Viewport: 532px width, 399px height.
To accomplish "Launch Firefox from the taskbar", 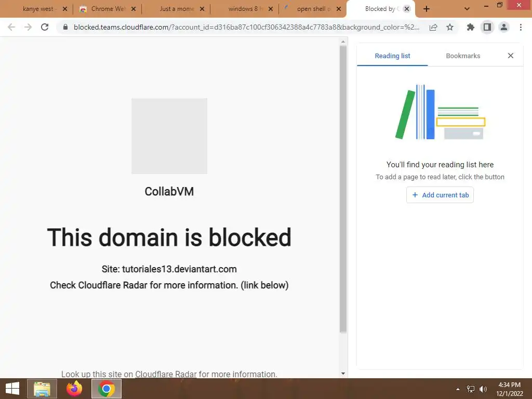I will (x=74, y=389).
